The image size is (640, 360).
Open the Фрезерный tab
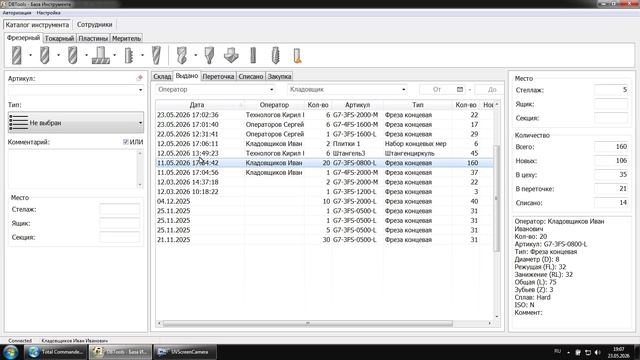23,38
